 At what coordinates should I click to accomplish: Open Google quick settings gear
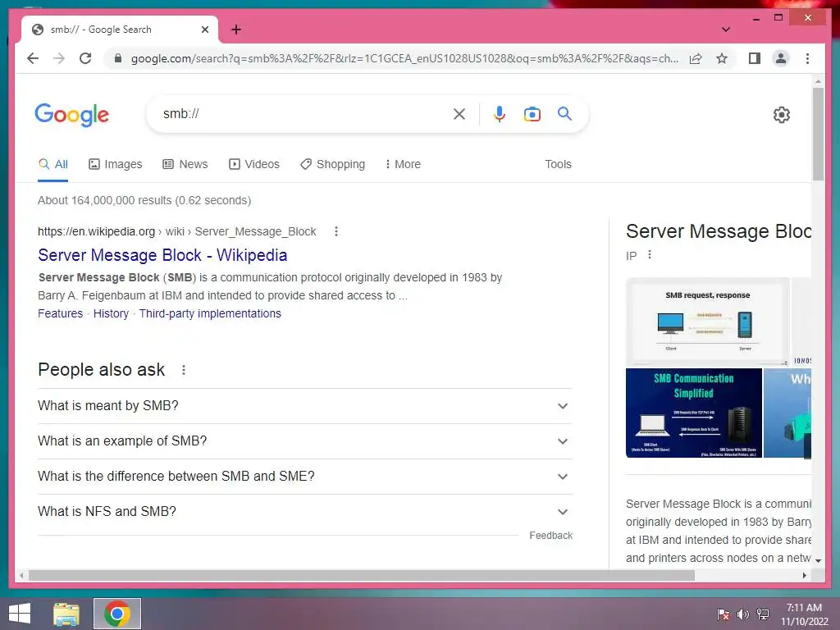click(782, 114)
